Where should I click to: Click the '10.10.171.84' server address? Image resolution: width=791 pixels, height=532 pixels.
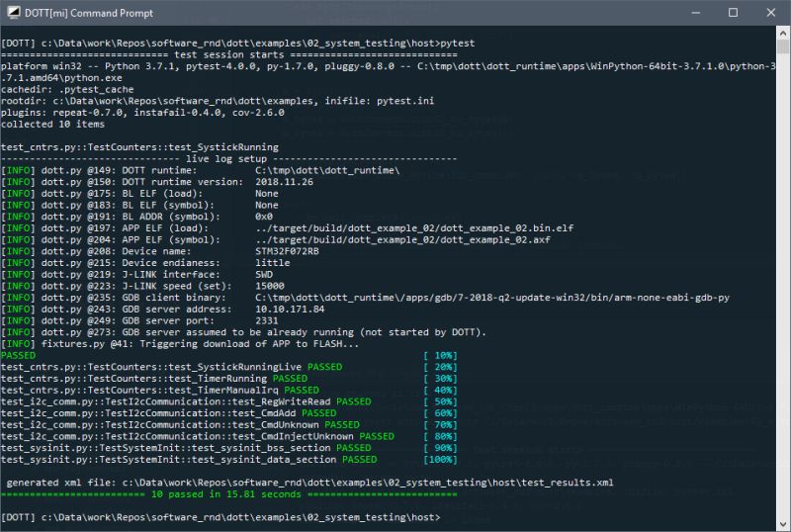[x=290, y=310]
